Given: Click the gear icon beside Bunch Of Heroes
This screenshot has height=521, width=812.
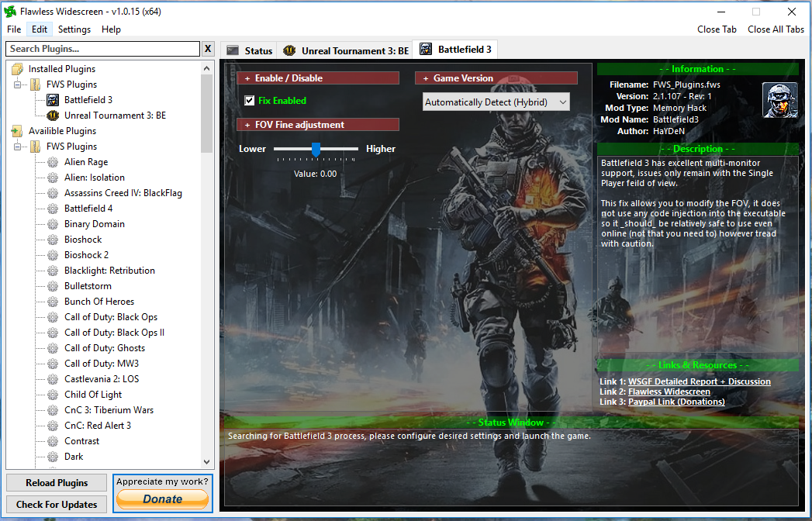Looking at the screenshot, I should pyautogui.click(x=53, y=302).
